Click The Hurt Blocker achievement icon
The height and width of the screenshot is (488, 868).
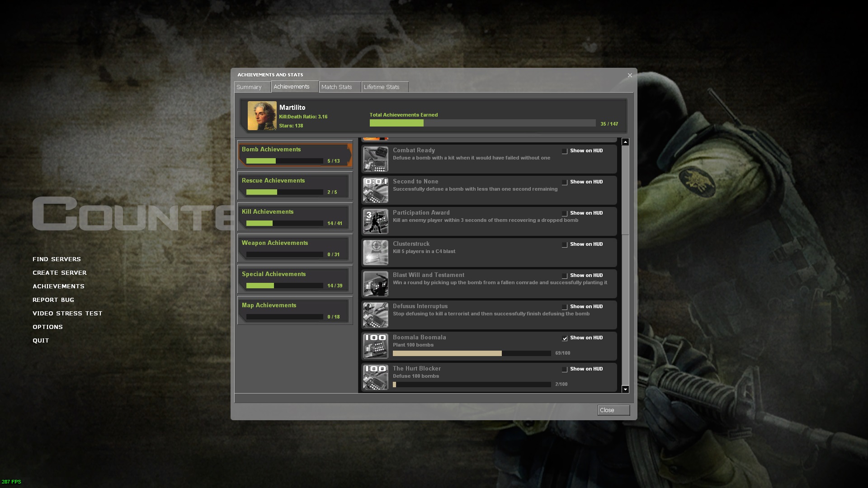375,377
